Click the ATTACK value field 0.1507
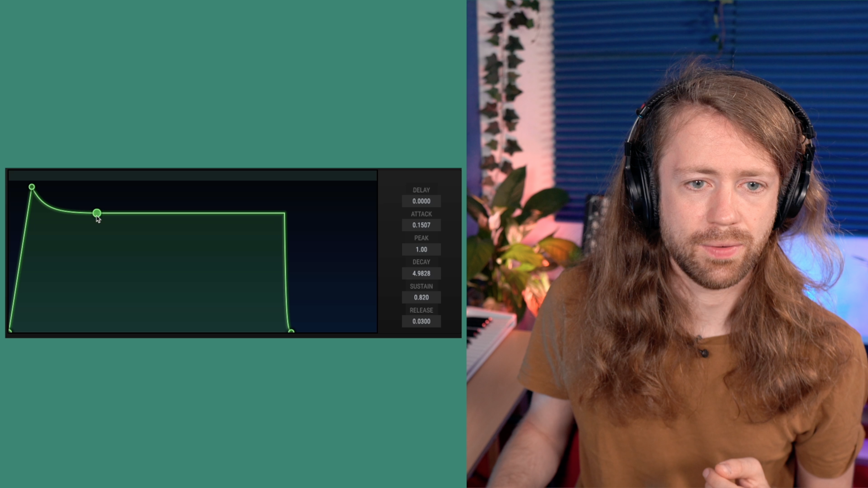This screenshot has height=488, width=868. coord(421,225)
